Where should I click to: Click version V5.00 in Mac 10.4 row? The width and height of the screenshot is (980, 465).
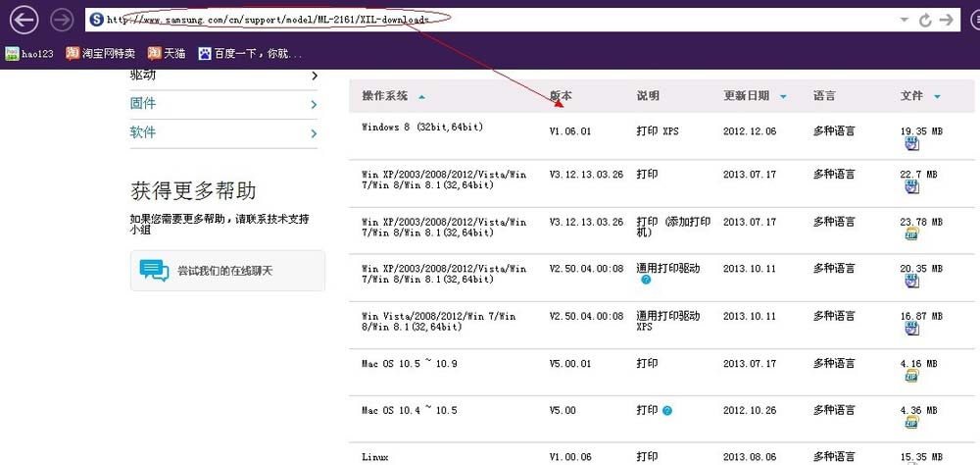(x=563, y=410)
